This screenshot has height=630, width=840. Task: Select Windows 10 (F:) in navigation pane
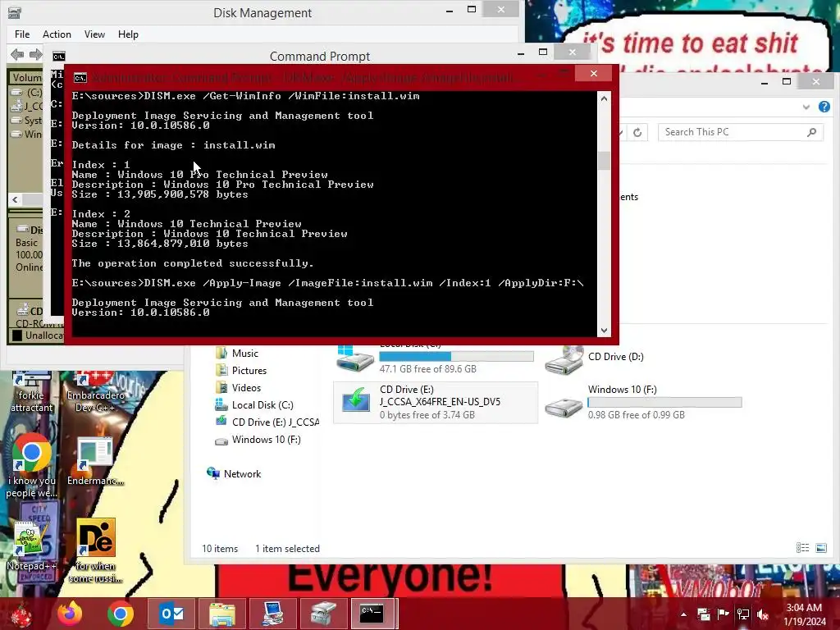[x=258, y=440]
